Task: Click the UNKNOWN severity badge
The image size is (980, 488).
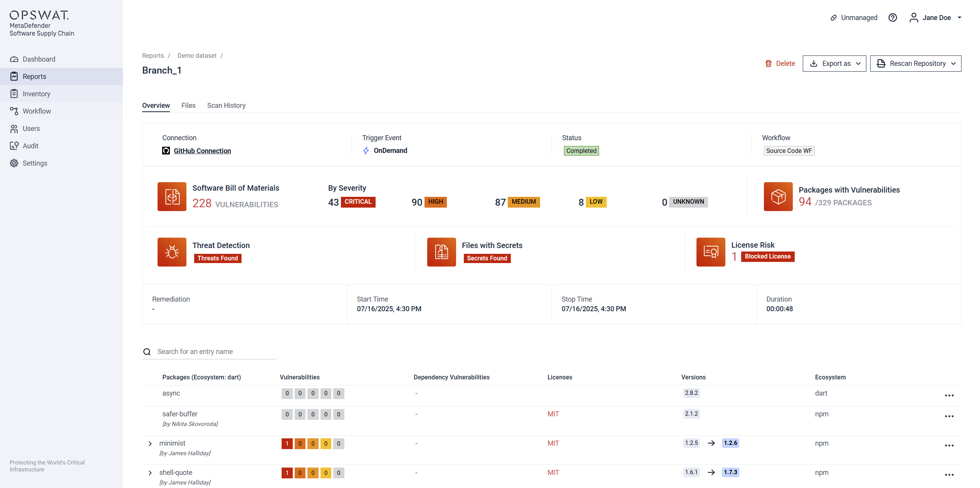Action: click(x=688, y=202)
